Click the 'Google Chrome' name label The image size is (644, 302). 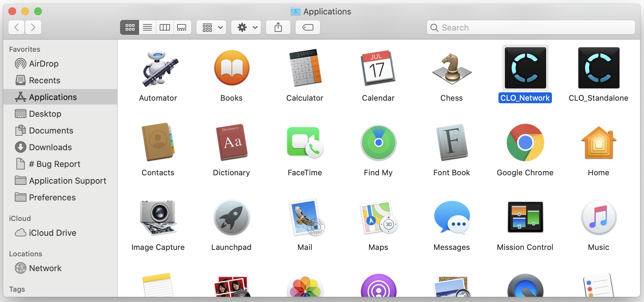525,173
